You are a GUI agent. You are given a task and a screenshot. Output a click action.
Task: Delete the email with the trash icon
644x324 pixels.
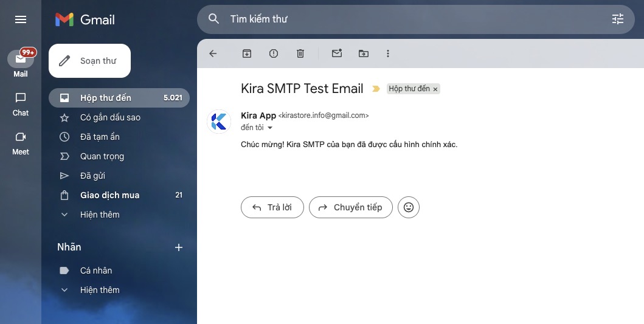click(300, 53)
